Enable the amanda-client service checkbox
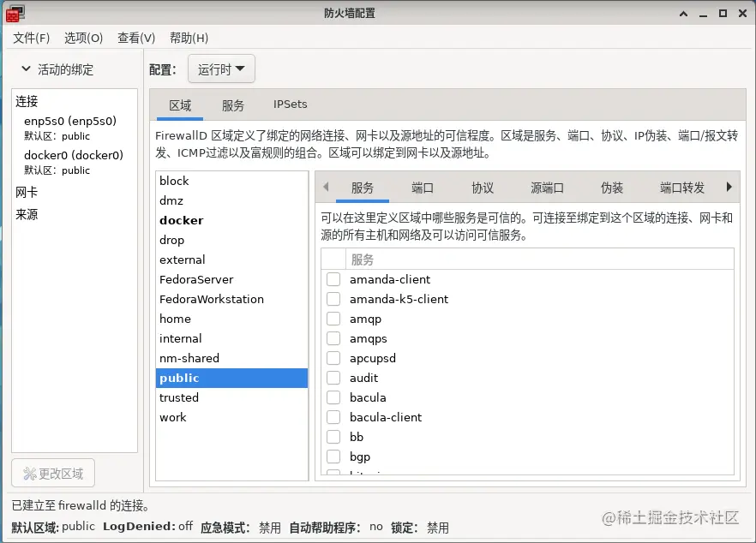This screenshot has width=756, height=543. coord(333,279)
